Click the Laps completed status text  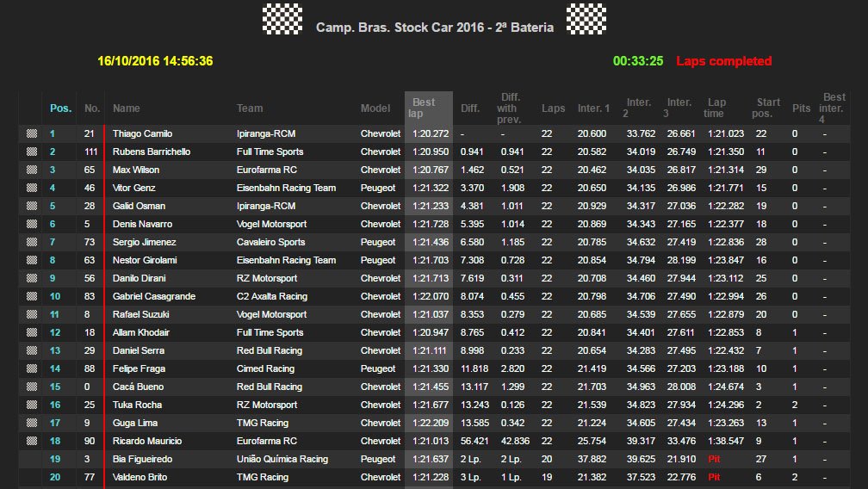[723, 61]
